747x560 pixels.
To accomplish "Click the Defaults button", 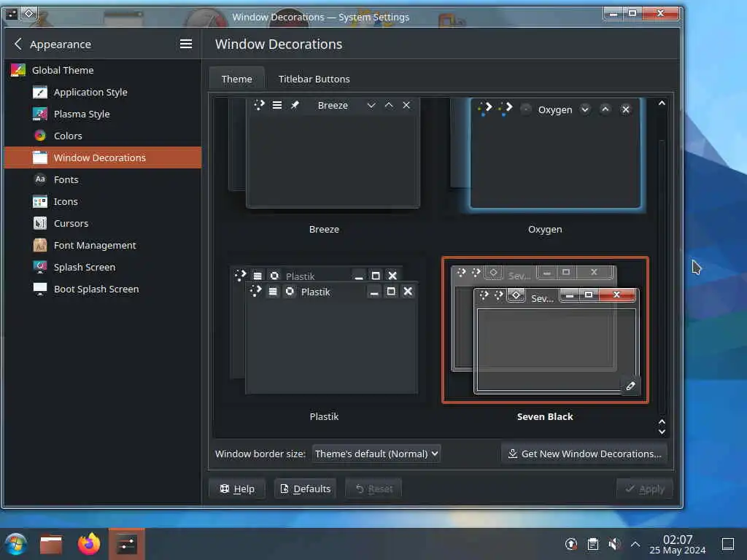I will [x=306, y=489].
